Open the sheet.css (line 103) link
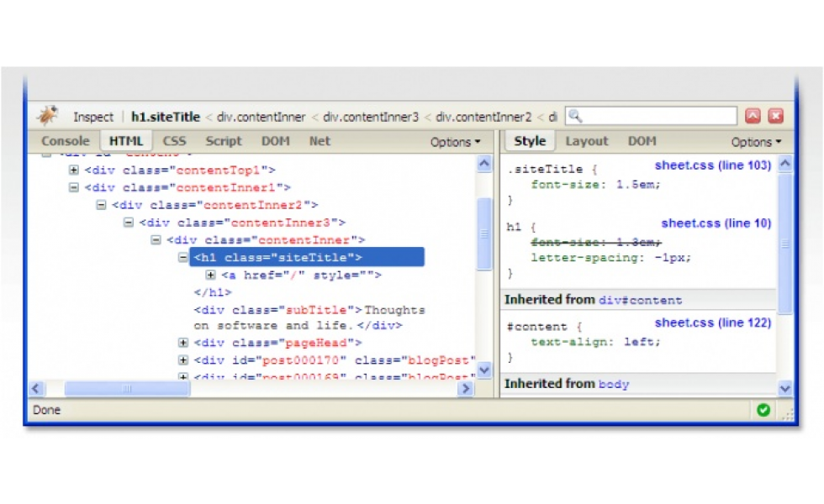 [713, 165]
